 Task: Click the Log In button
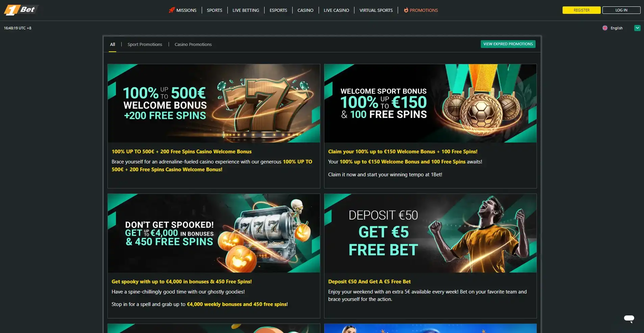click(x=621, y=10)
